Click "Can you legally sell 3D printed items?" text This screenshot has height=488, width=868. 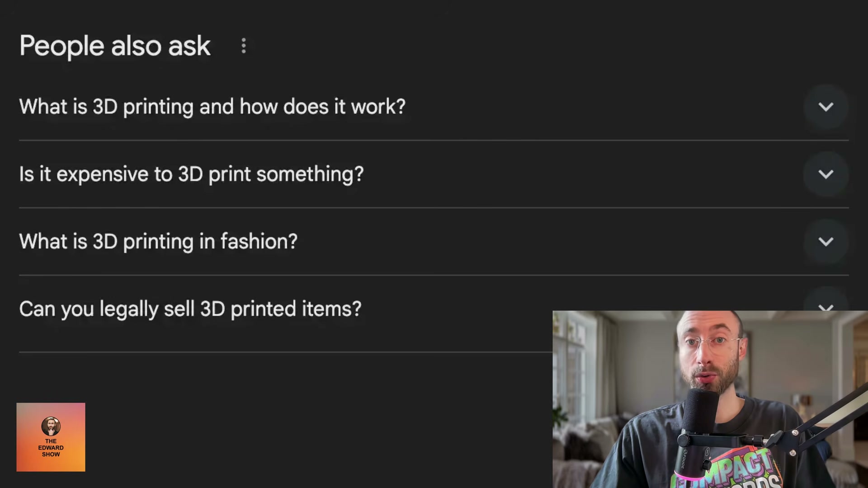pos(190,309)
